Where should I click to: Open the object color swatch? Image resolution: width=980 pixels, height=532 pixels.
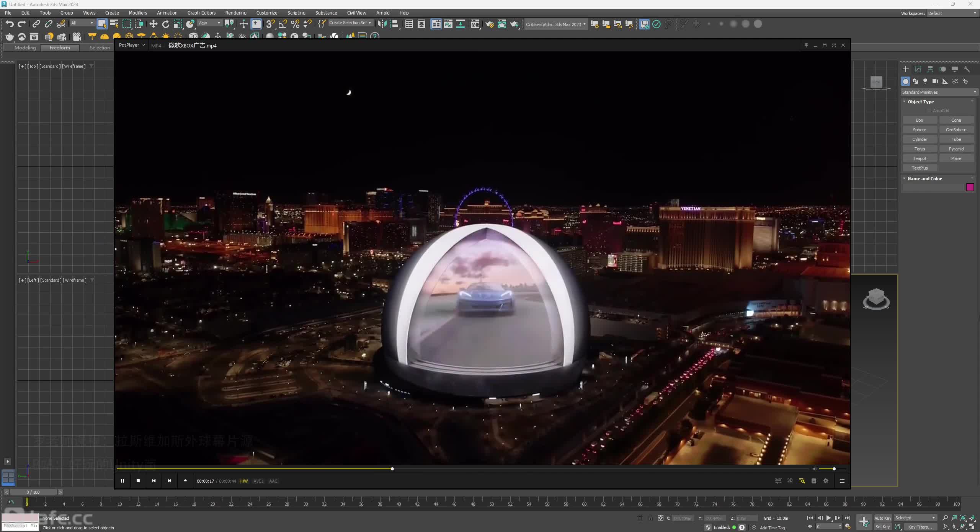(x=970, y=187)
